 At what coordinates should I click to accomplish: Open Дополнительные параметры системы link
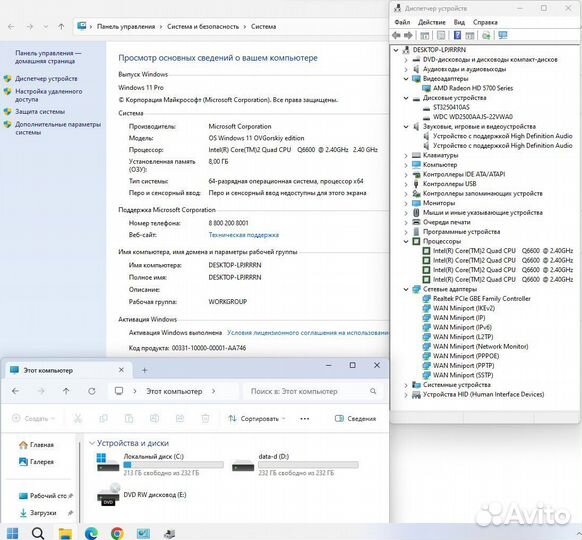58,128
